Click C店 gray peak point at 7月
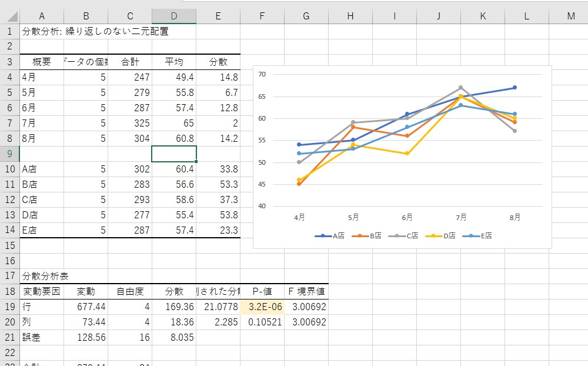Viewport: 588px width, 366px height. point(461,88)
